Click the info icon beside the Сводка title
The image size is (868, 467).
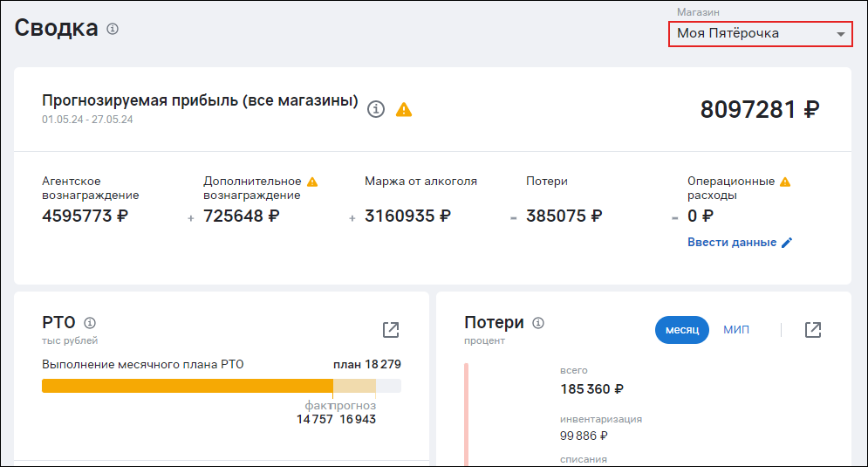pos(113,29)
